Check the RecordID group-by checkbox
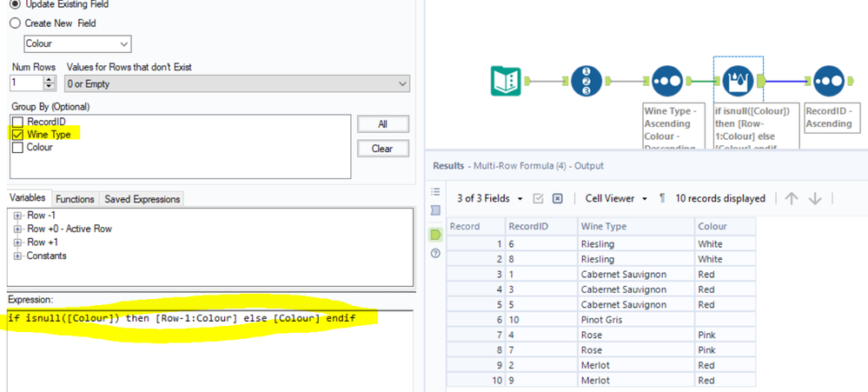Screen dimensions: 868x392 click(x=17, y=122)
